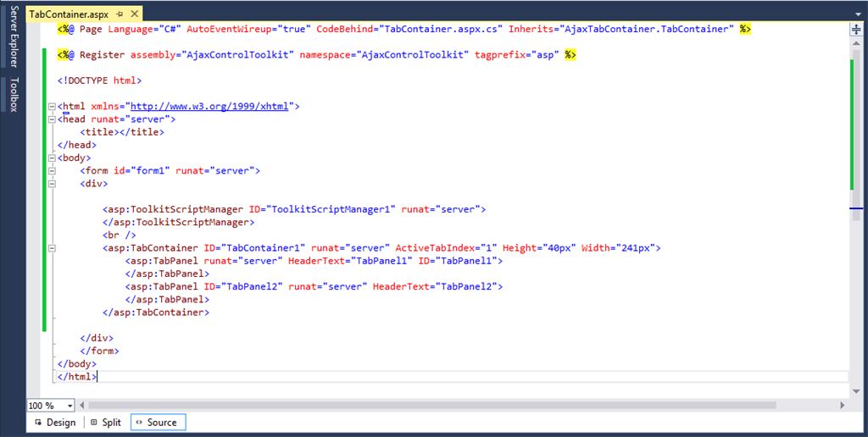Click the Language="C#" attribute

tap(144, 30)
